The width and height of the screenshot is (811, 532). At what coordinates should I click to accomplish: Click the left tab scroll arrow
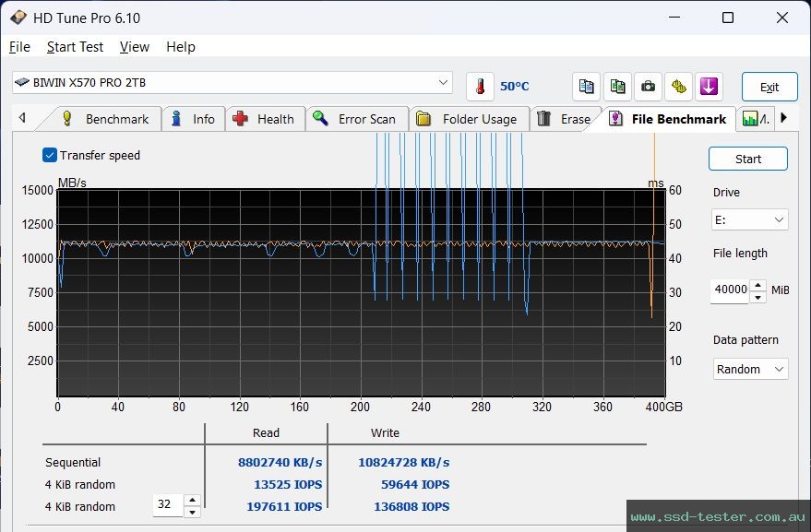[21, 118]
